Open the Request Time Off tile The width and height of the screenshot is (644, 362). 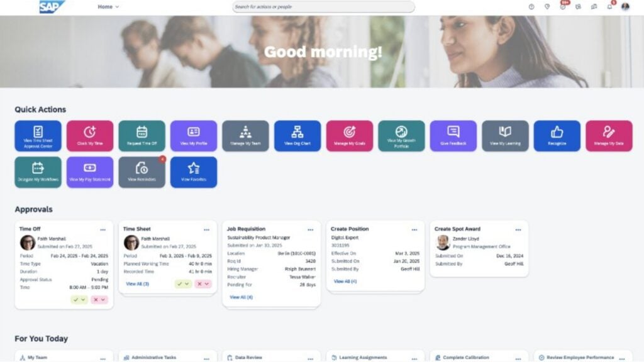(142, 136)
